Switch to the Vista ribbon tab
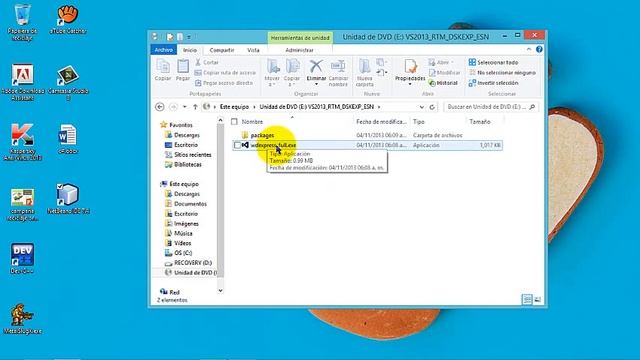 (253, 50)
